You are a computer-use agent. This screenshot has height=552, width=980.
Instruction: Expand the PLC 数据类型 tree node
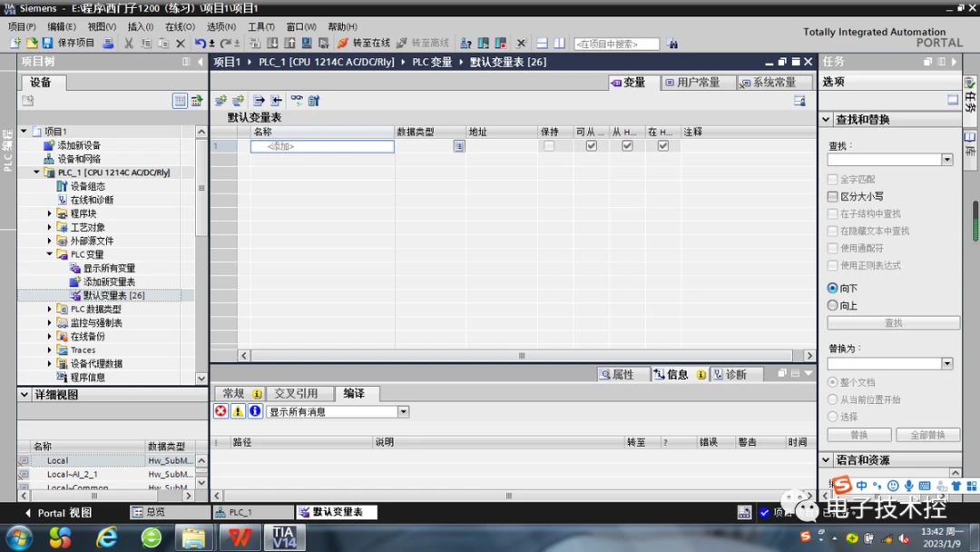49,309
